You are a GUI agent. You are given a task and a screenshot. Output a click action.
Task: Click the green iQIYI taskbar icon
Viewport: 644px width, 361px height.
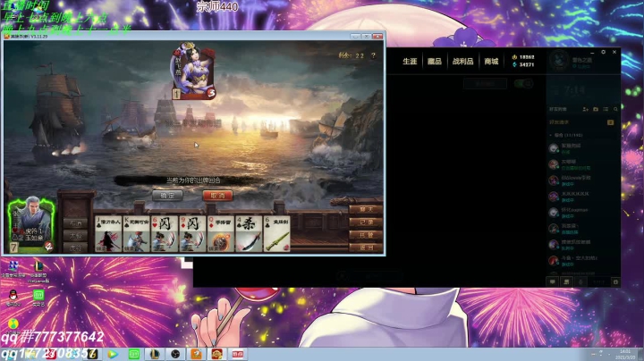pos(134,354)
